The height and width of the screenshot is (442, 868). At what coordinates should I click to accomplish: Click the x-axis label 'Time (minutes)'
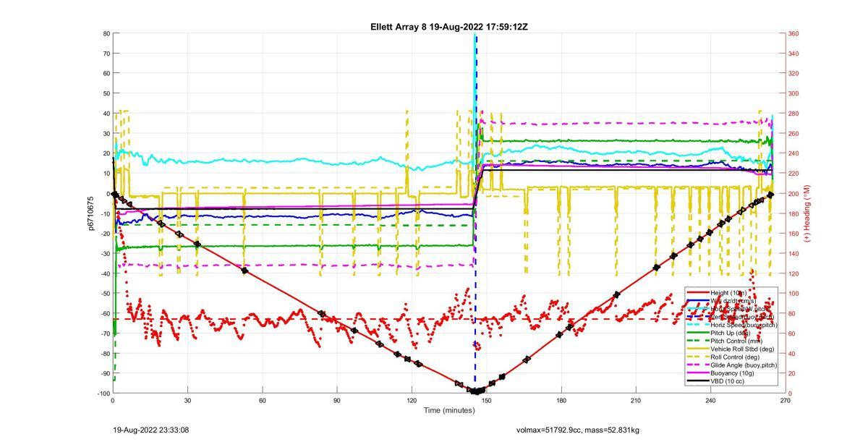click(x=449, y=410)
